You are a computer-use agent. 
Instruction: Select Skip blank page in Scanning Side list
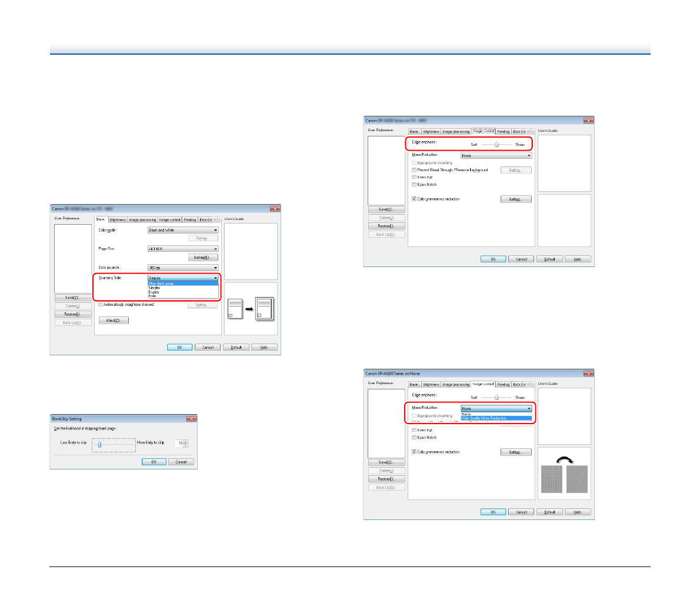tap(182, 284)
